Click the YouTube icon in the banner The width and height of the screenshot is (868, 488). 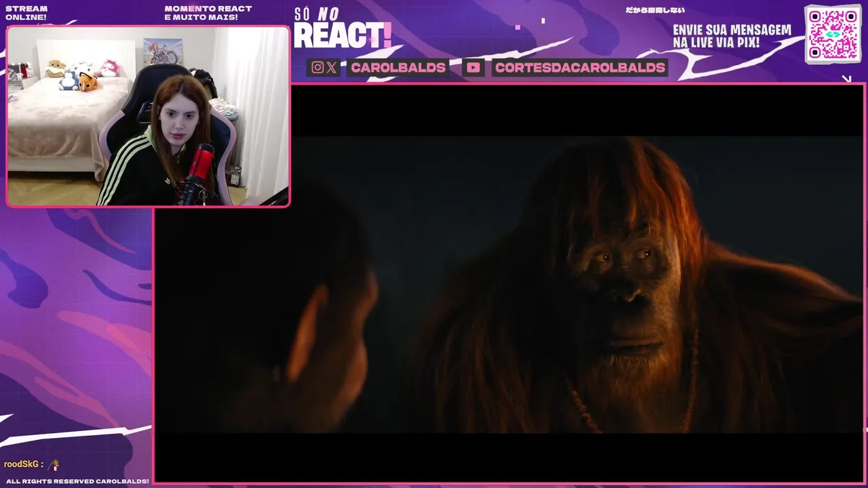(x=473, y=67)
